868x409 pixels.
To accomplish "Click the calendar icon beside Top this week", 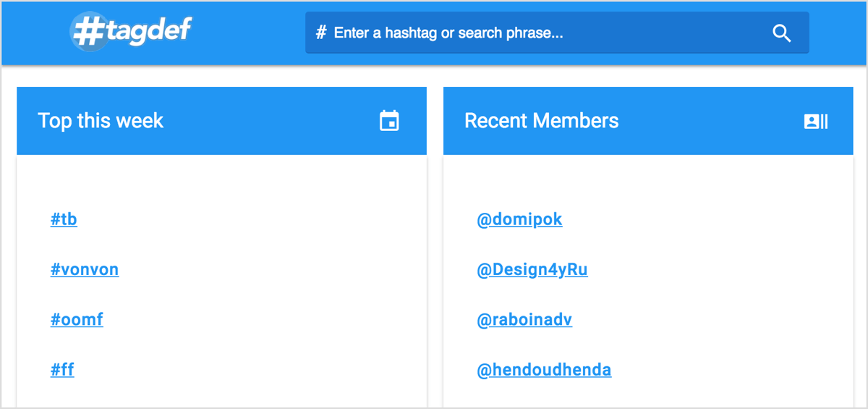I will coord(389,121).
